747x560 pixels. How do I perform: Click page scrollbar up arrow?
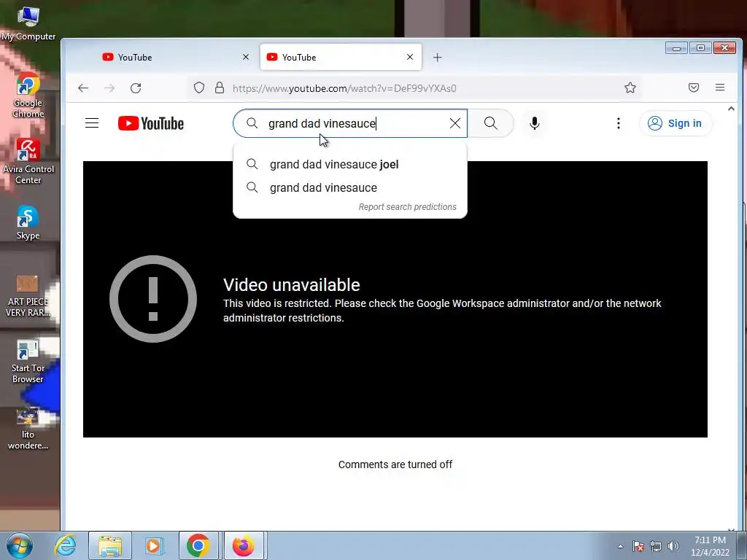click(731, 109)
